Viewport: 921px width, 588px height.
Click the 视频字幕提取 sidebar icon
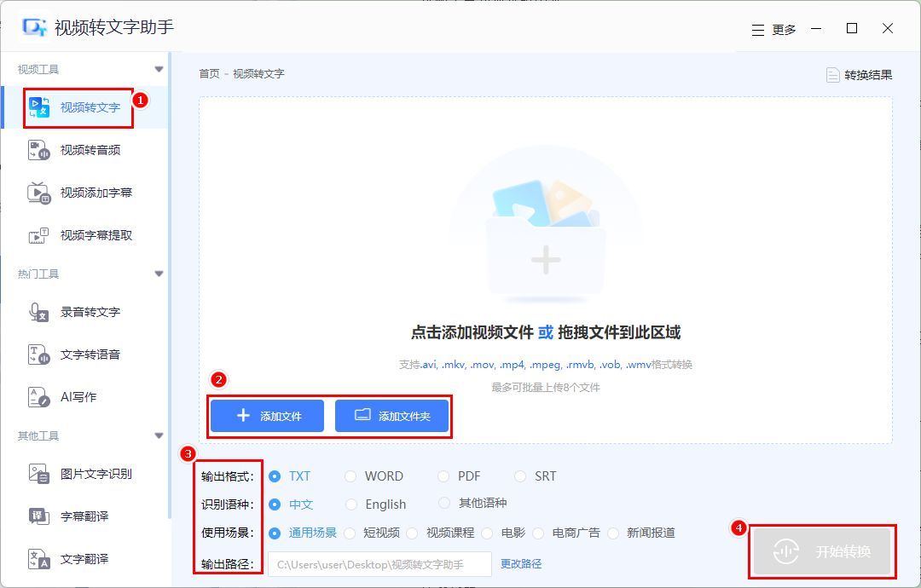[x=38, y=235]
